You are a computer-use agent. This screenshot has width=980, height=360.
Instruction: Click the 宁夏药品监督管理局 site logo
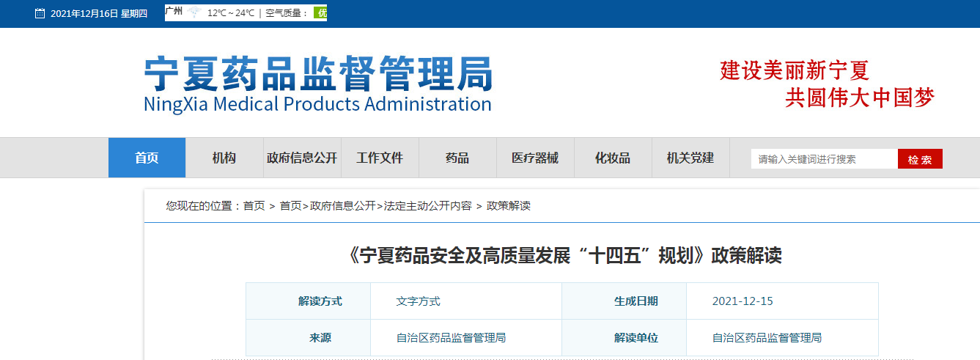(317, 84)
